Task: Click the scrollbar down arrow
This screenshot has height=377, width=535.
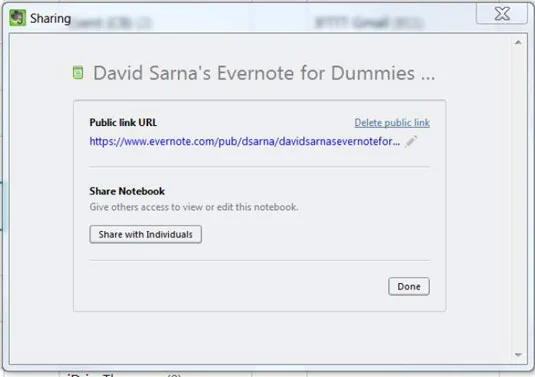Action: pyautogui.click(x=518, y=355)
